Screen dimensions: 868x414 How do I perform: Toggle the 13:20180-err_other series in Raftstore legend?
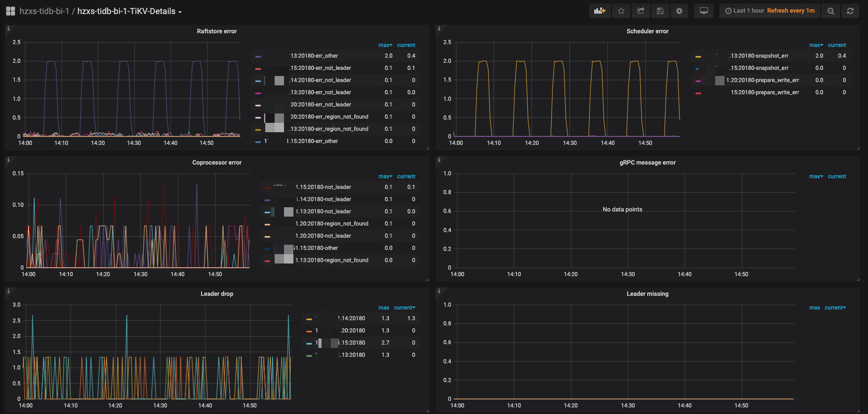click(314, 56)
